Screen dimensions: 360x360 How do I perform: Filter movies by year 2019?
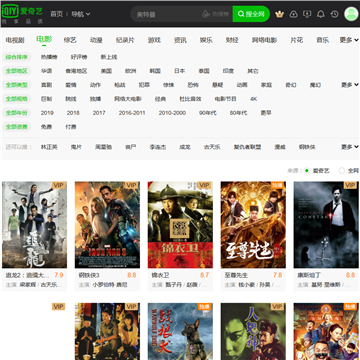click(x=47, y=113)
